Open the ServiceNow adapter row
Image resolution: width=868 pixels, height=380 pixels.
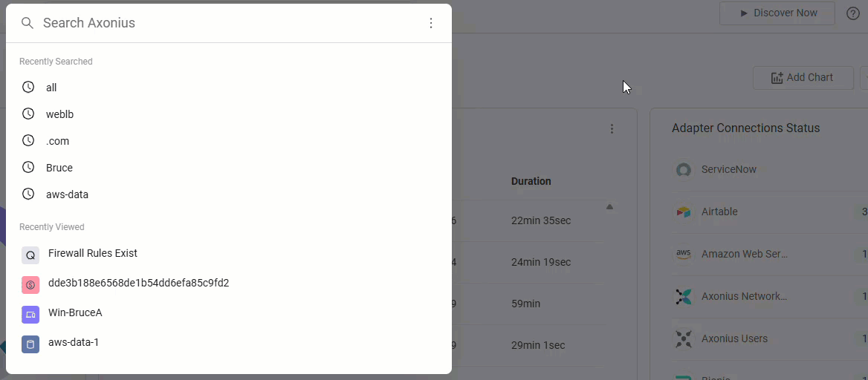[770, 170]
